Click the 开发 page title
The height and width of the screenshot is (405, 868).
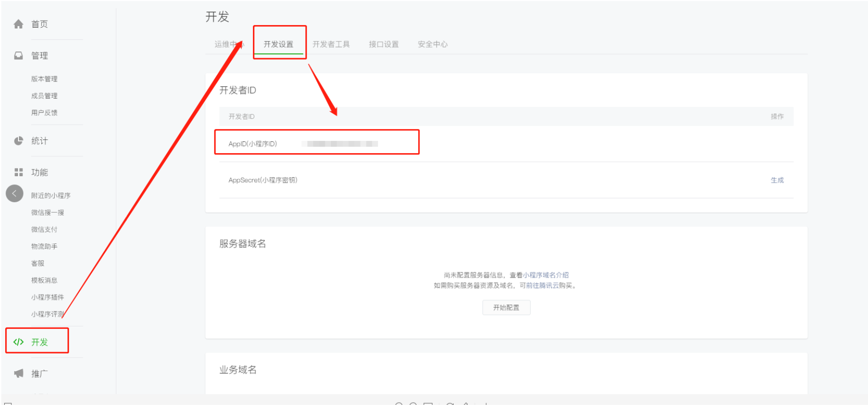point(217,17)
